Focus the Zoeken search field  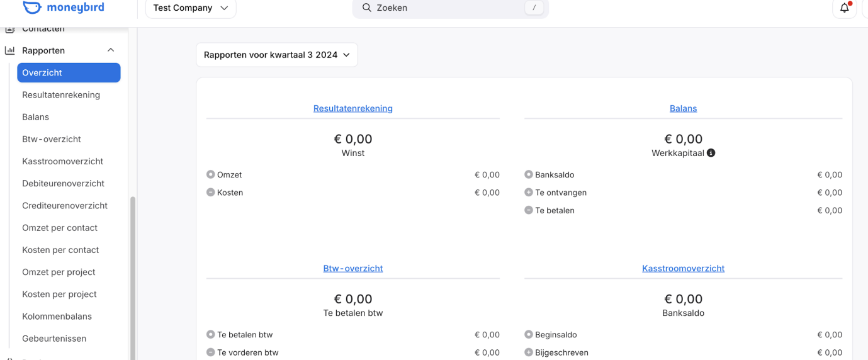(x=447, y=8)
